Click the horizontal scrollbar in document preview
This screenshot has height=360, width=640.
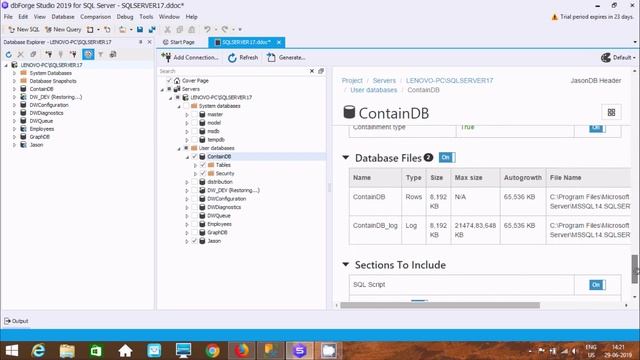(x=440, y=305)
